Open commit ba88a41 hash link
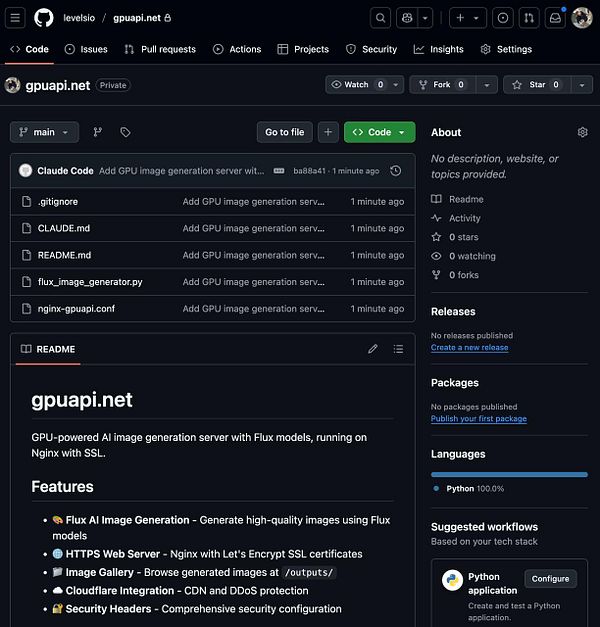 (309, 171)
